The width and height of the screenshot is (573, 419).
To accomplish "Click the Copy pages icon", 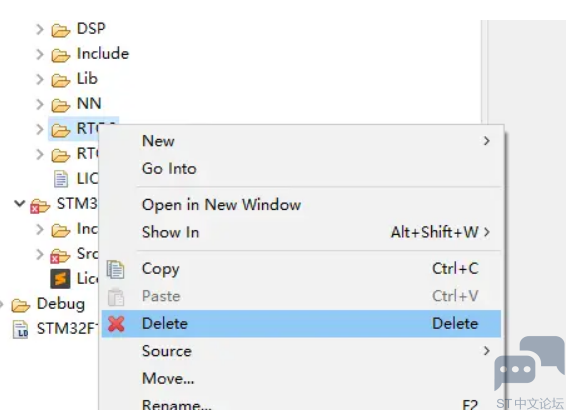I will point(115,270).
